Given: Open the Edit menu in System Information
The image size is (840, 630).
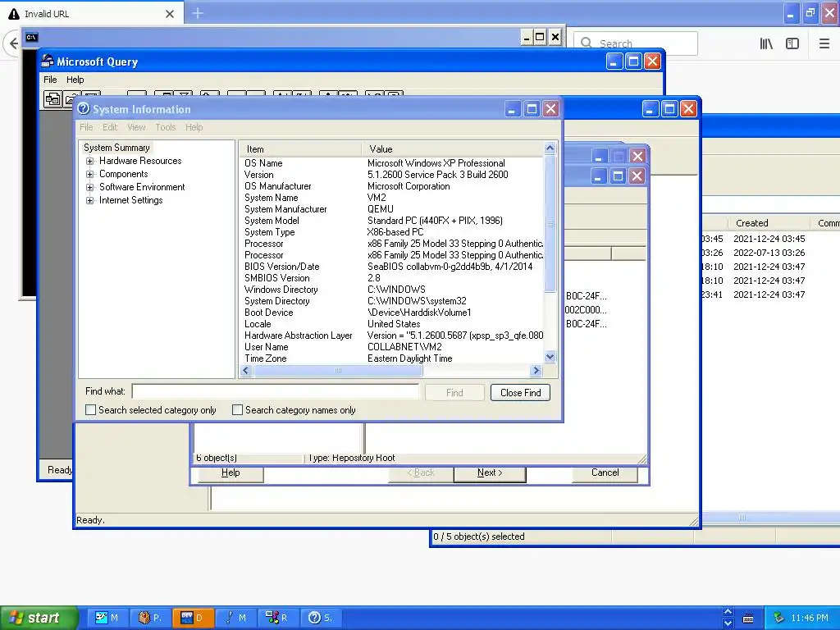Looking at the screenshot, I should 110,127.
